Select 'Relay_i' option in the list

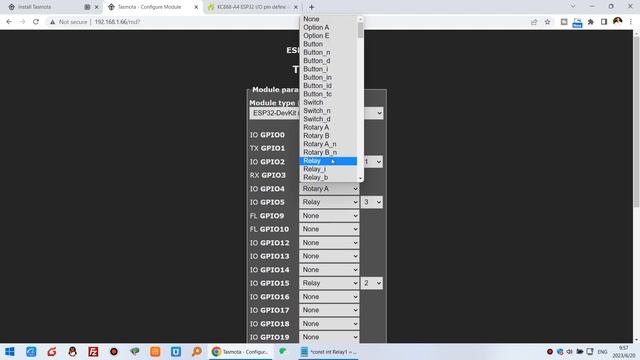click(328, 169)
